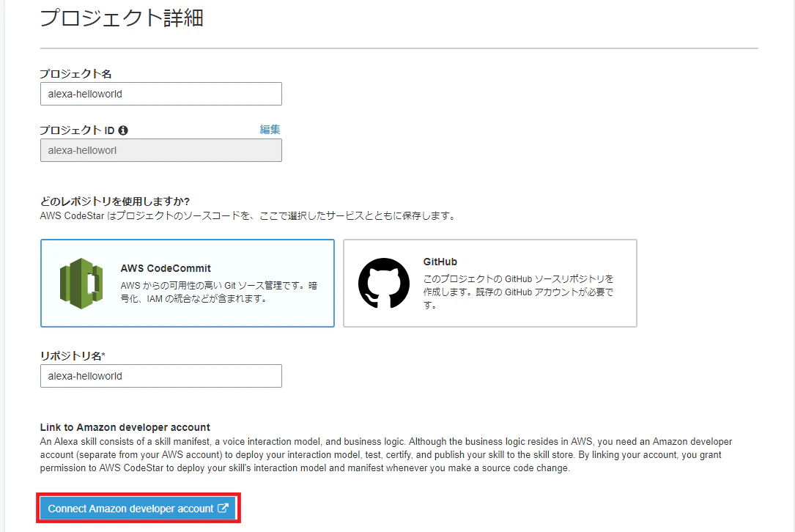The image size is (795, 532).
Task: Click the 編集 link for project ID
Action: click(x=270, y=130)
